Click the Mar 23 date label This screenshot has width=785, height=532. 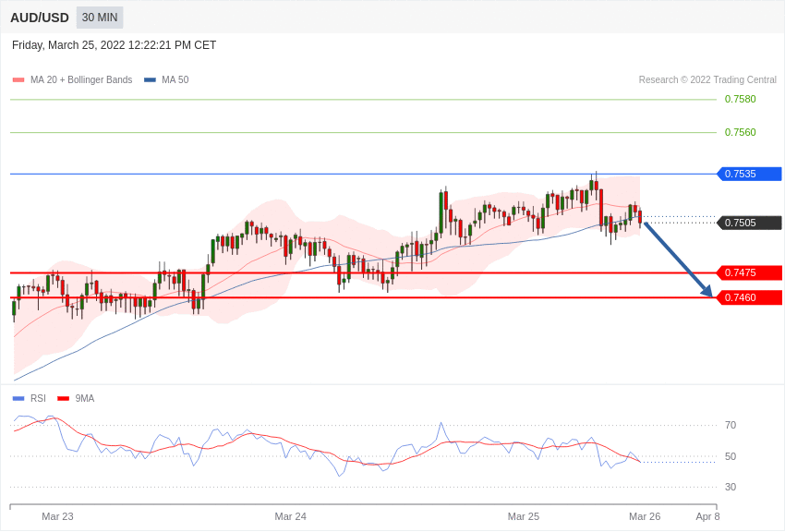[x=57, y=516]
